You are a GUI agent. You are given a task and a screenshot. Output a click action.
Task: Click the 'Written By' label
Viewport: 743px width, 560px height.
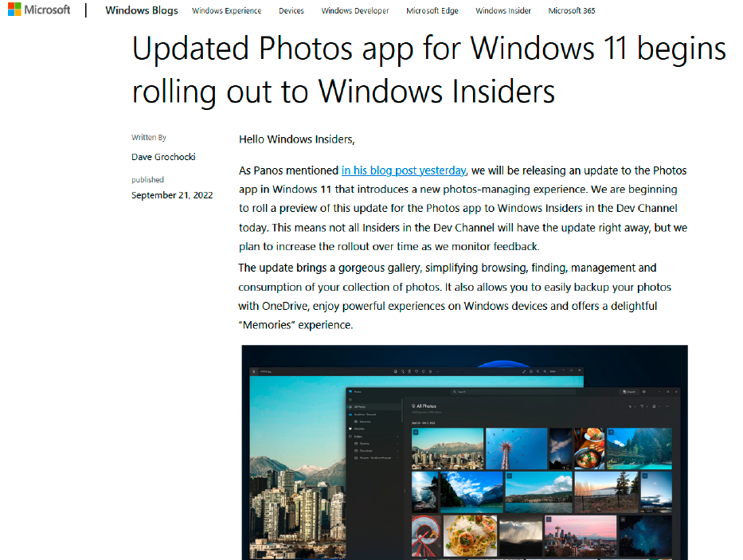(x=149, y=138)
